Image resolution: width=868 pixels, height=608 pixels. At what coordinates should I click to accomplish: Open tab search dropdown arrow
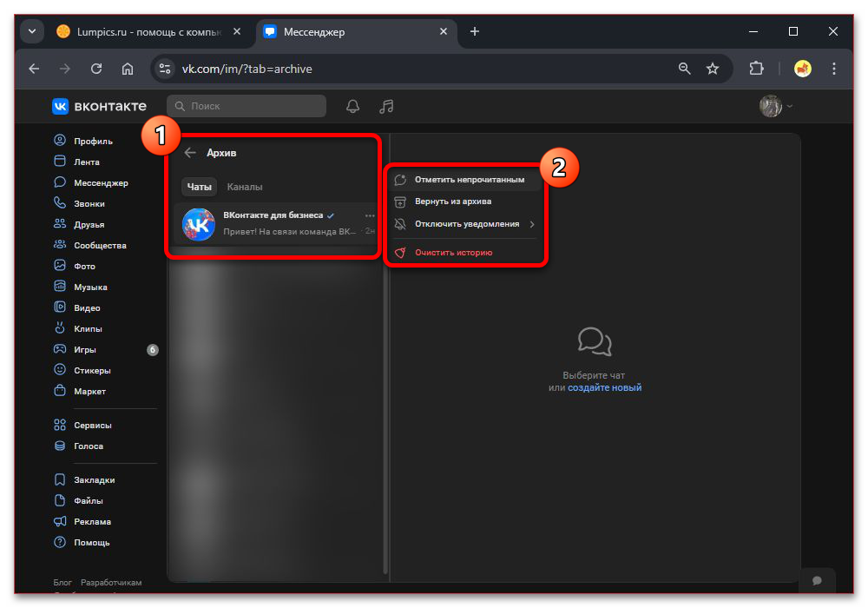click(32, 31)
